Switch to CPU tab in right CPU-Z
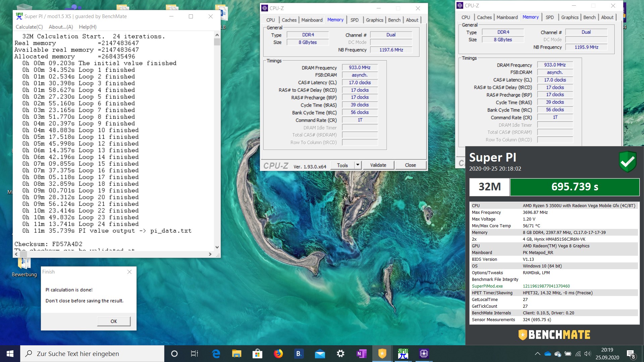Screen dimensions: 644x362 pos(466,17)
